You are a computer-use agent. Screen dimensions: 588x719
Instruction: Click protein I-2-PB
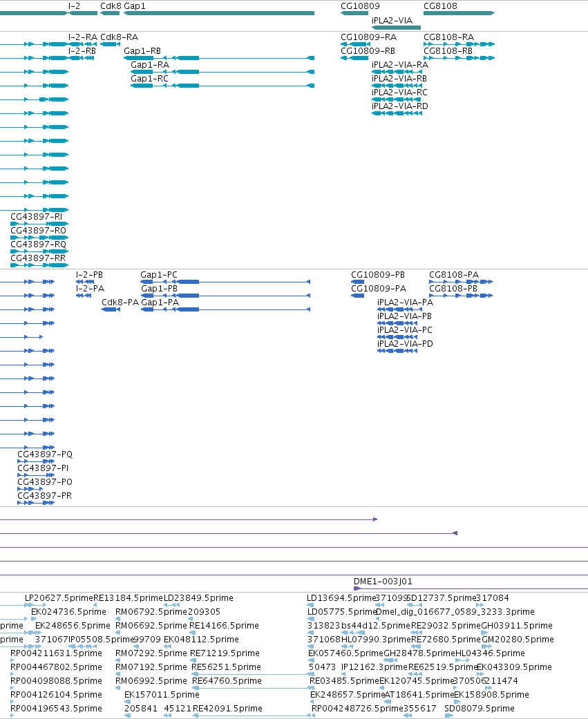pyautogui.click(x=85, y=282)
